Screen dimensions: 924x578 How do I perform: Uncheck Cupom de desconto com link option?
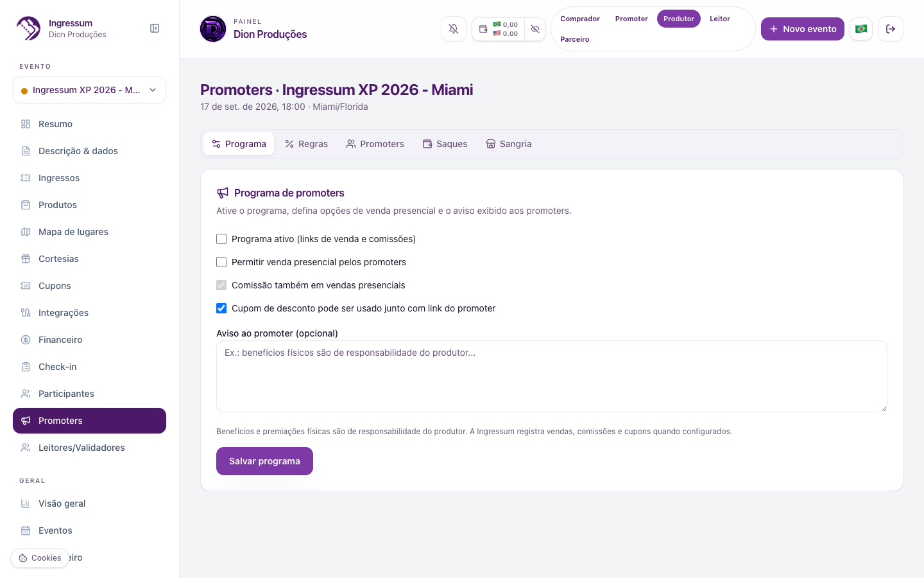tap(221, 308)
